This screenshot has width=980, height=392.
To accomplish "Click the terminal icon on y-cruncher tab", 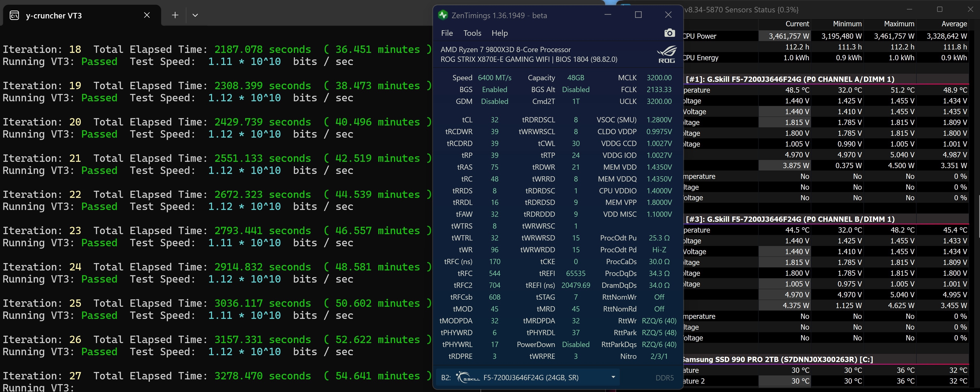I will point(14,16).
